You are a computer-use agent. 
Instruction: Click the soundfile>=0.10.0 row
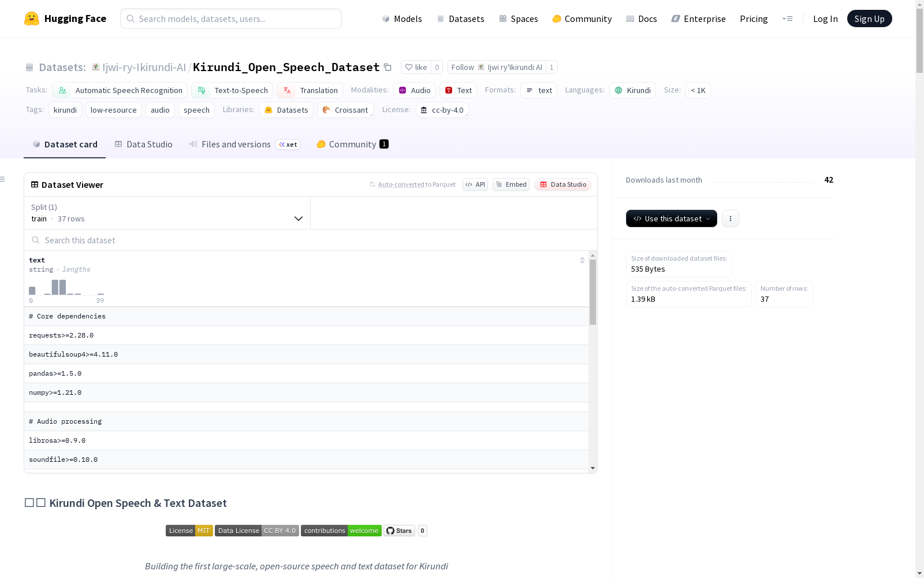click(306, 460)
